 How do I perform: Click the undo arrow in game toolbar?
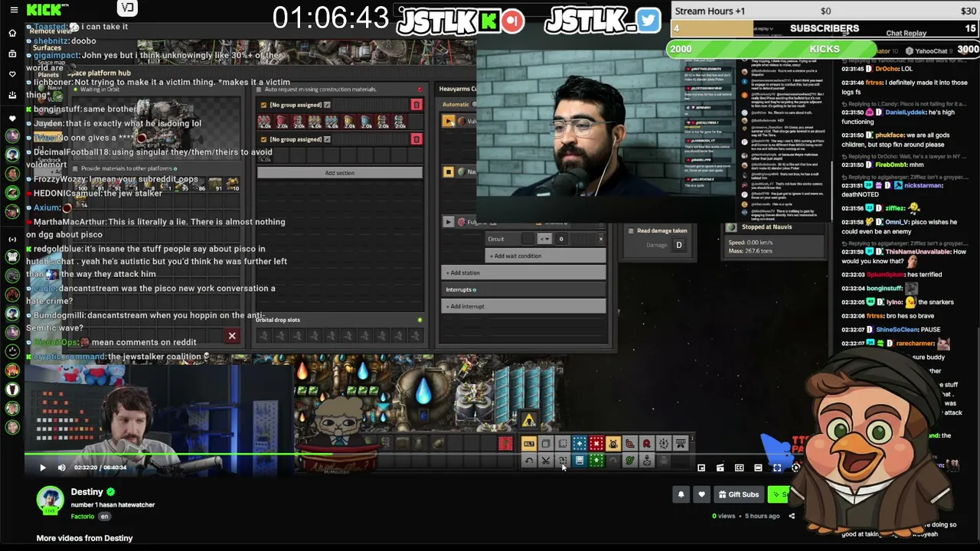click(x=529, y=461)
